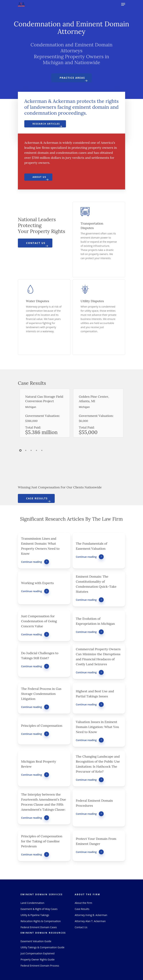
Task: Open the hamburger menu icon
Action: (123, 4)
